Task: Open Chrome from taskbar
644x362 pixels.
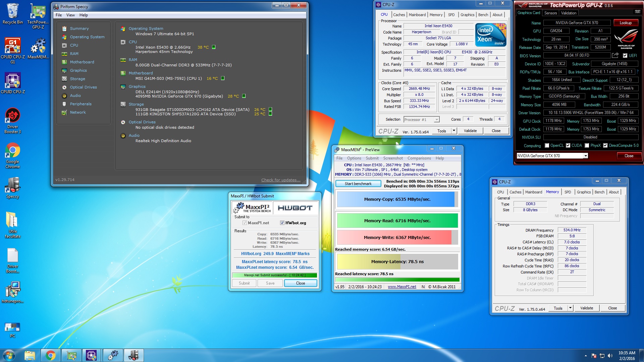Action: [51, 355]
